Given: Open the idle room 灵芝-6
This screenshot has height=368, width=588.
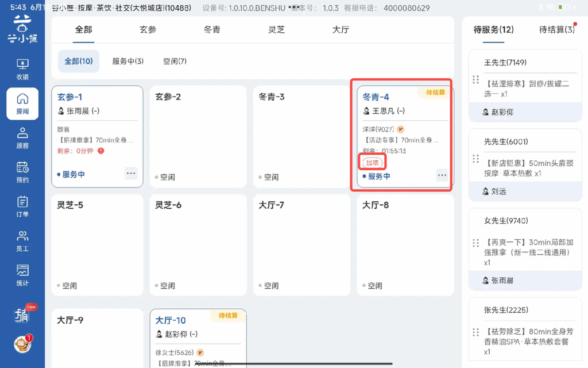Looking at the screenshot, I should 198,245.
